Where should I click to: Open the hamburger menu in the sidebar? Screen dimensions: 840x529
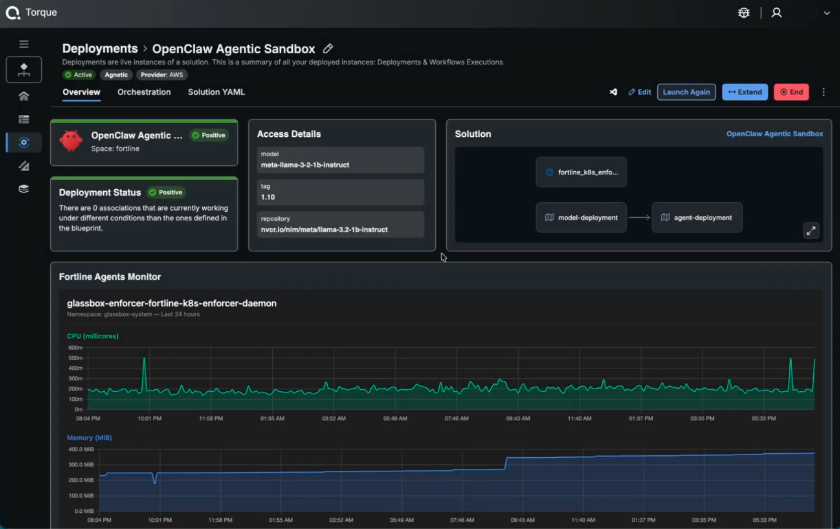24,44
